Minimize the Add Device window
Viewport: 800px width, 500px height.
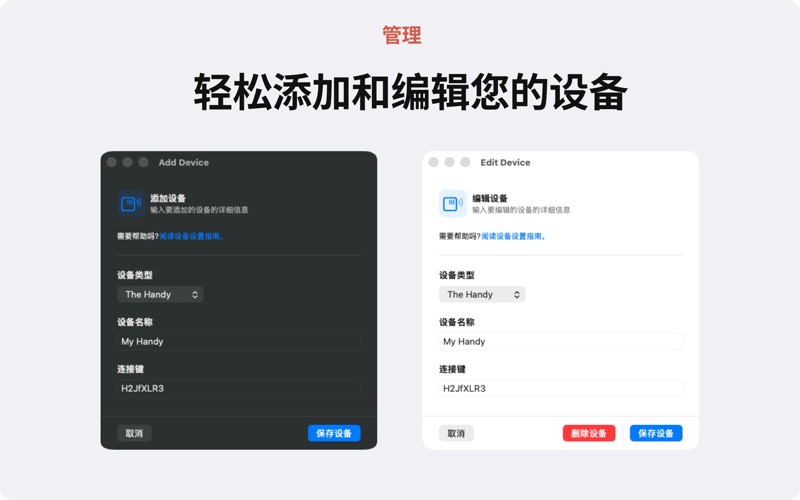coord(127,162)
